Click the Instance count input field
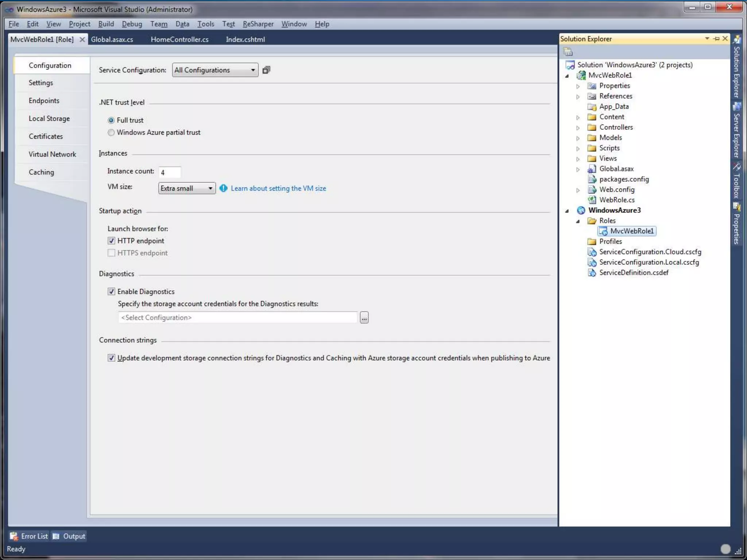This screenshot has width=747, height=560. pyautogui.click(x=170, y=172)
